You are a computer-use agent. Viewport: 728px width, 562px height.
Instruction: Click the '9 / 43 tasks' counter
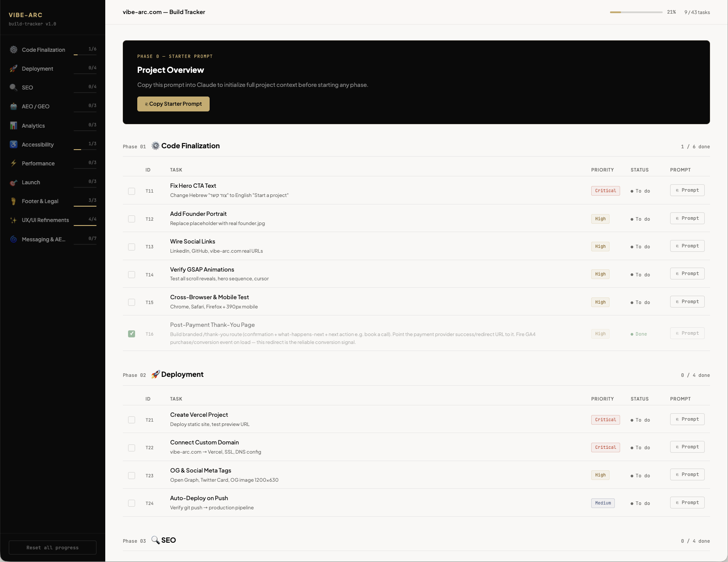point(697,12)
